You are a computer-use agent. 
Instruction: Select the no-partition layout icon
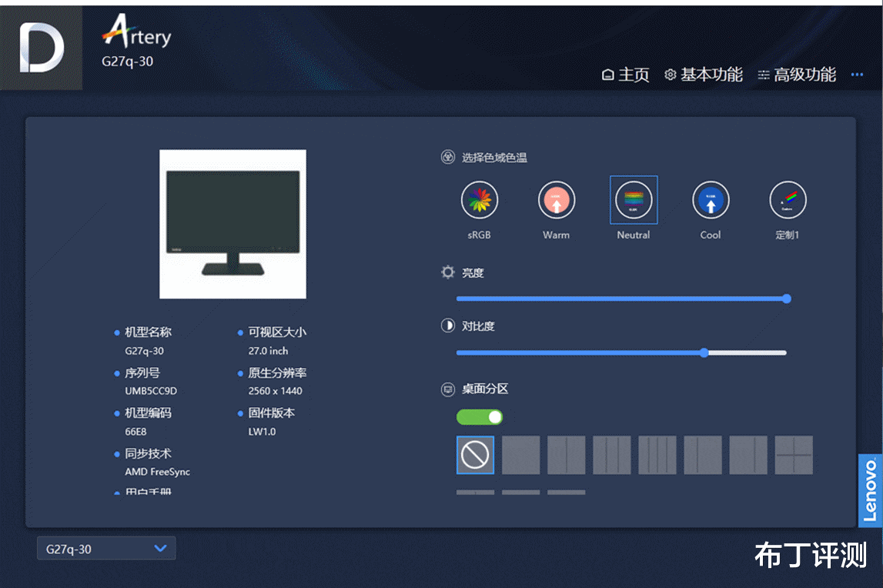pos(475,455)
